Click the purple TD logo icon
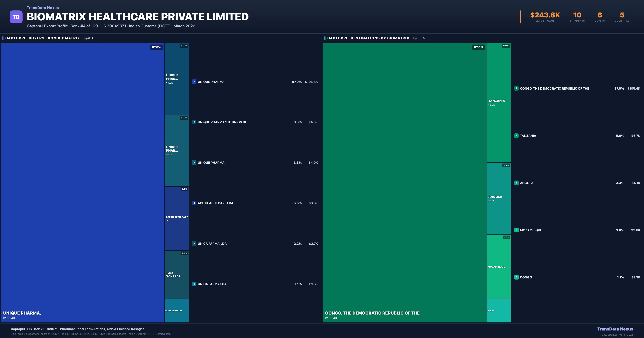 [16, 17]
